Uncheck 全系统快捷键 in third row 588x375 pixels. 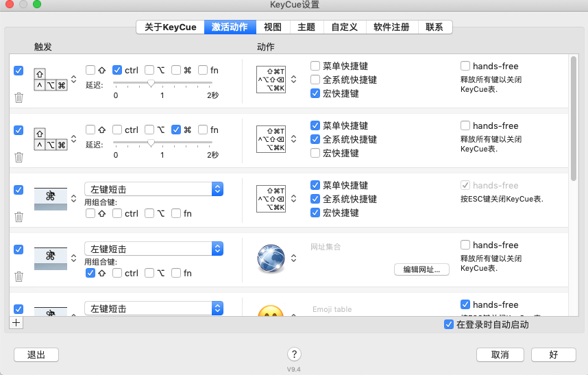pyautogui.click(x=315, y=199)
